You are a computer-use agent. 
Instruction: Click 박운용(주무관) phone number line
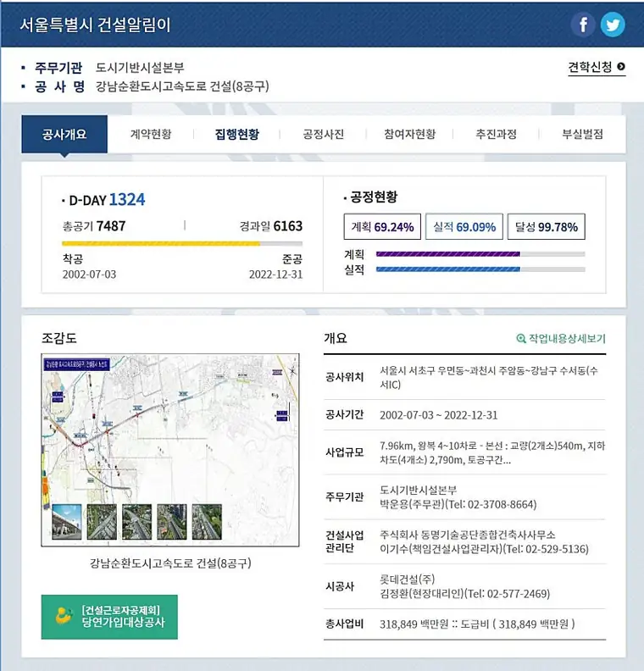click(x=458, y=504)
